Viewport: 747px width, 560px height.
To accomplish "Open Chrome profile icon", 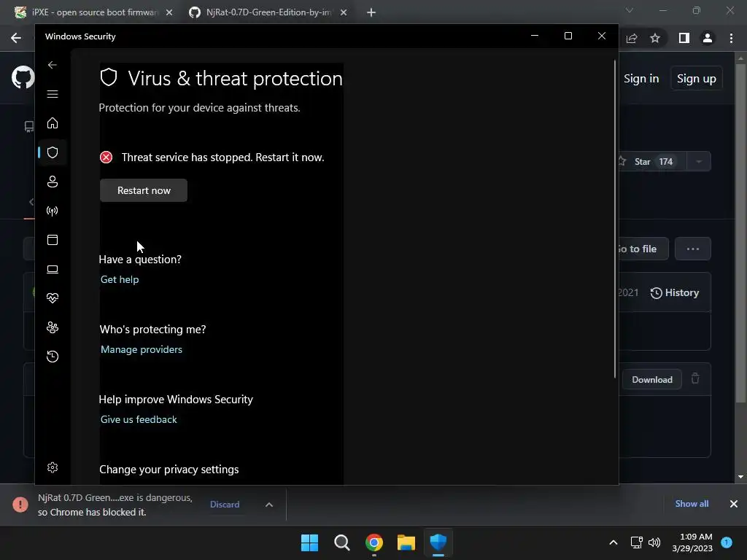I will (x=708, y=38).
